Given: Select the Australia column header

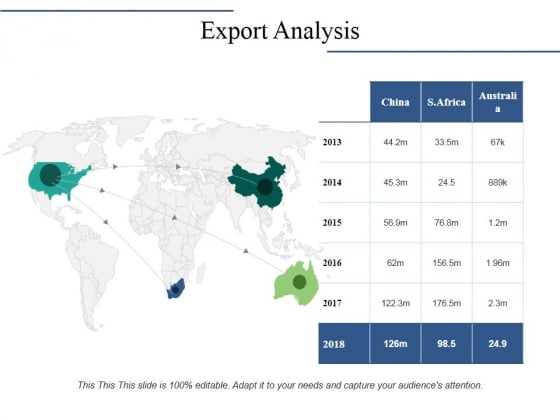Looking at the screenshot, I should tap(498, 102).
